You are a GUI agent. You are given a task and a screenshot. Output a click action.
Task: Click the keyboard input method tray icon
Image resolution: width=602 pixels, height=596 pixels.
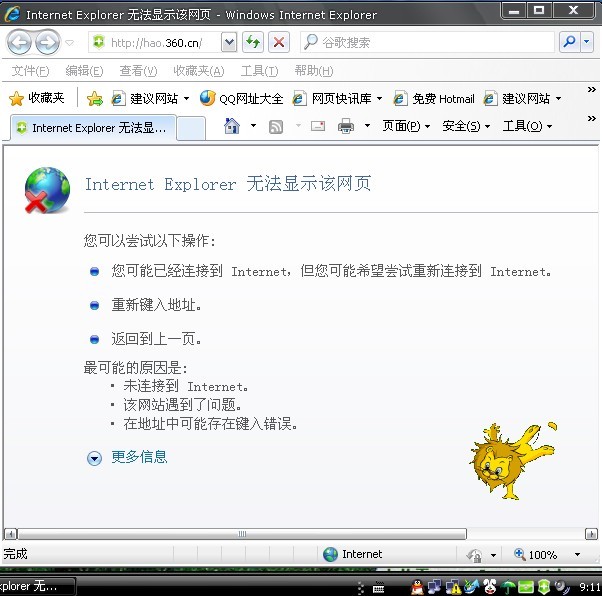tap(378, 587)
